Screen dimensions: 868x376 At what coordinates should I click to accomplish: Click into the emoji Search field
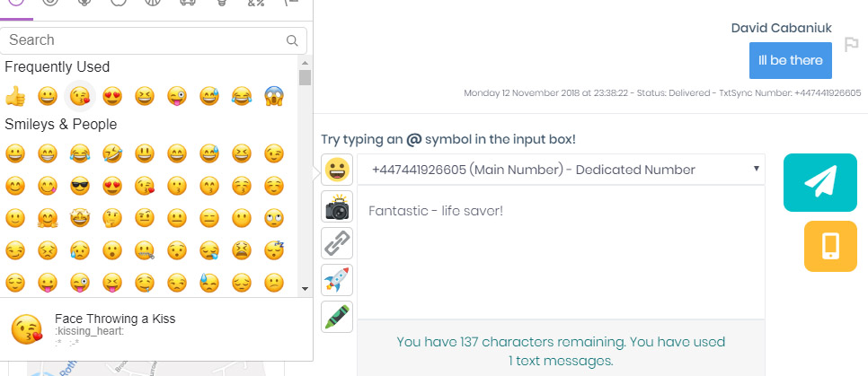tap(154, 40)
